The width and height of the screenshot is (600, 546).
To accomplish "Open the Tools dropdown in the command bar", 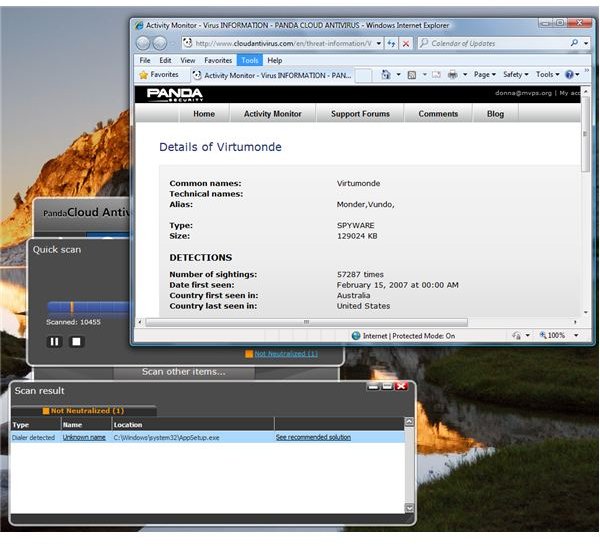I will [x=548, y=75].
